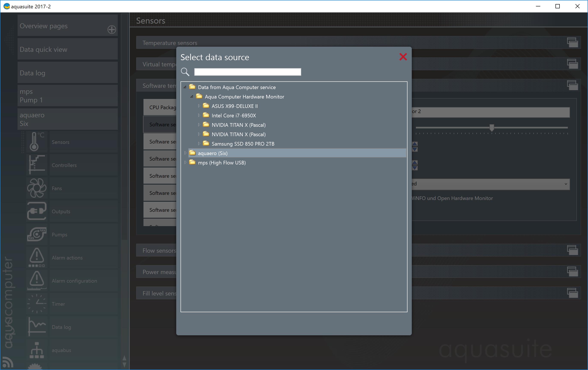Open the Data quick view menu item
Viewport: 588px width, 370px height.
coord(67,49)
